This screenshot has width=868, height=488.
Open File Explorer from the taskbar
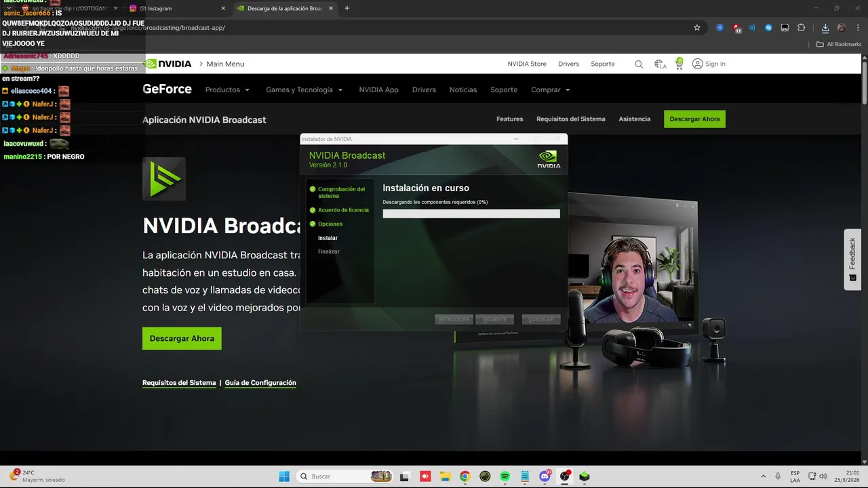(445, 476)
